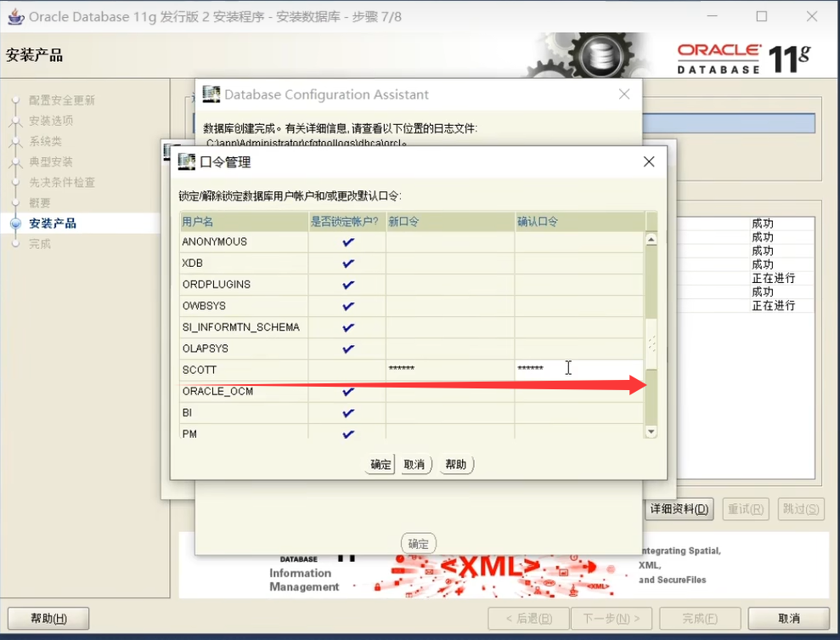Image resolution: width=840 pixels, height=640 pixels.
Task: Click 详细资料(D) button in installer
Action: [679, 508]
